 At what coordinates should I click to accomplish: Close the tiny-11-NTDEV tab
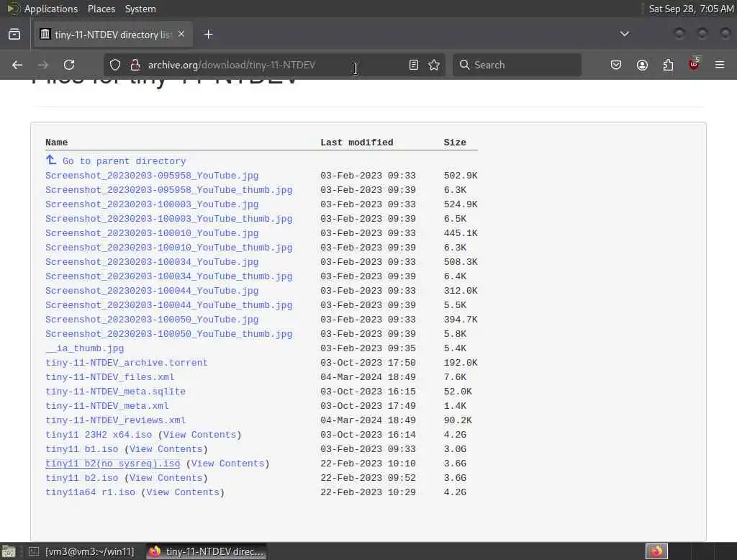click(181, 34)
